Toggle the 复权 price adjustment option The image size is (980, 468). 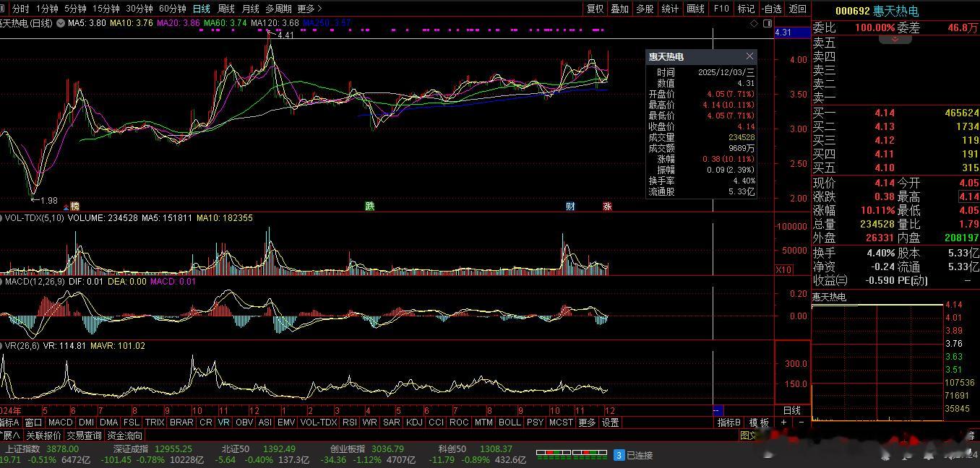595,9
